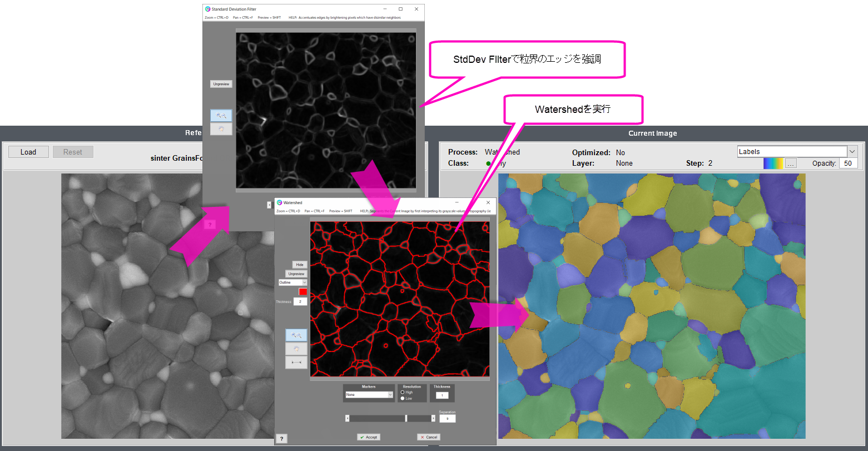The width and height of the screenshot is (868, 451).
Task: Click the red outline color swatch
Action: click(x=302, y=292)
